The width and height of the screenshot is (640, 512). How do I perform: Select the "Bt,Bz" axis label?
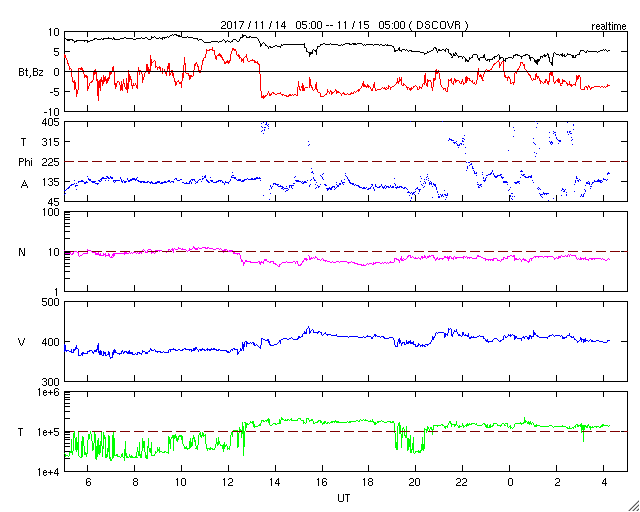click(x=31, y=73)
